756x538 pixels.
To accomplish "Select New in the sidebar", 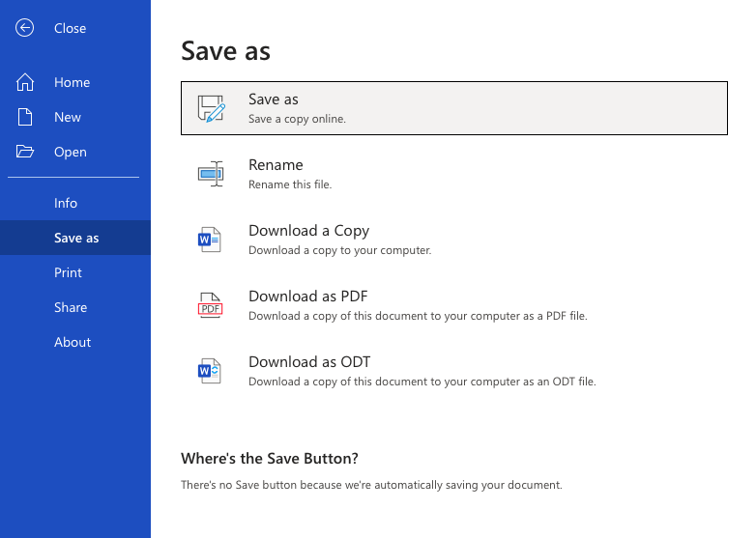I will (x=68, y=117).
